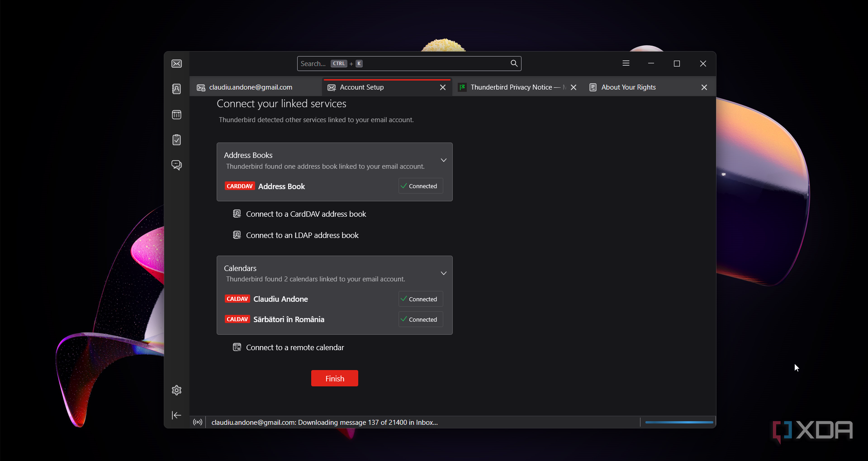Screen dimensions: 868x461
Task: Maximize the Thunderbird window
Action: (x=677, y=63)
